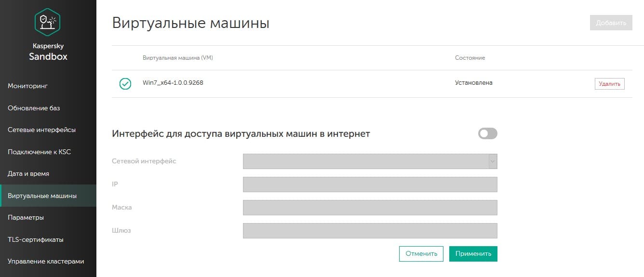
Task: Go to TLS-сертификаты page
Action: pyautogui.click(x=36, y=239)
